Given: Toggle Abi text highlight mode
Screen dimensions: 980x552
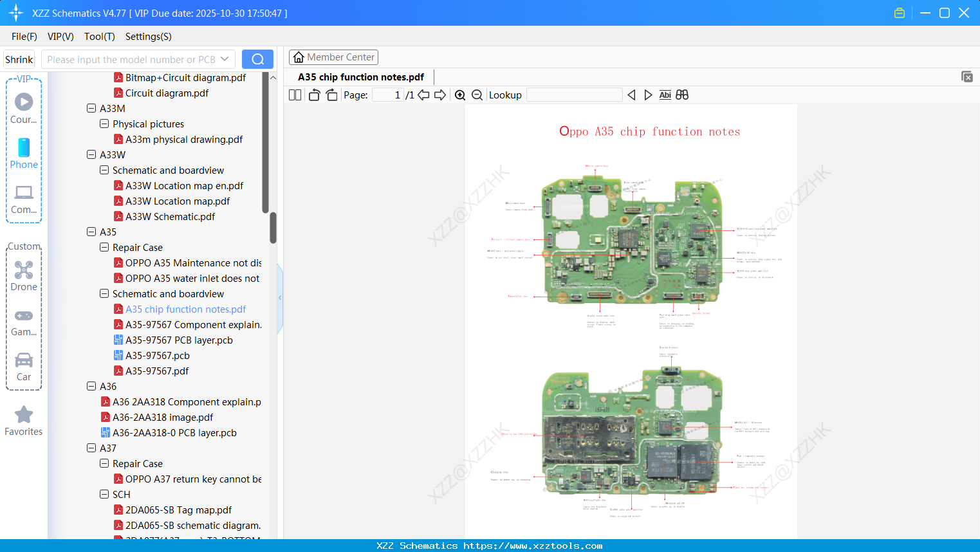Looking at the screenshot, I should (665, 95).
